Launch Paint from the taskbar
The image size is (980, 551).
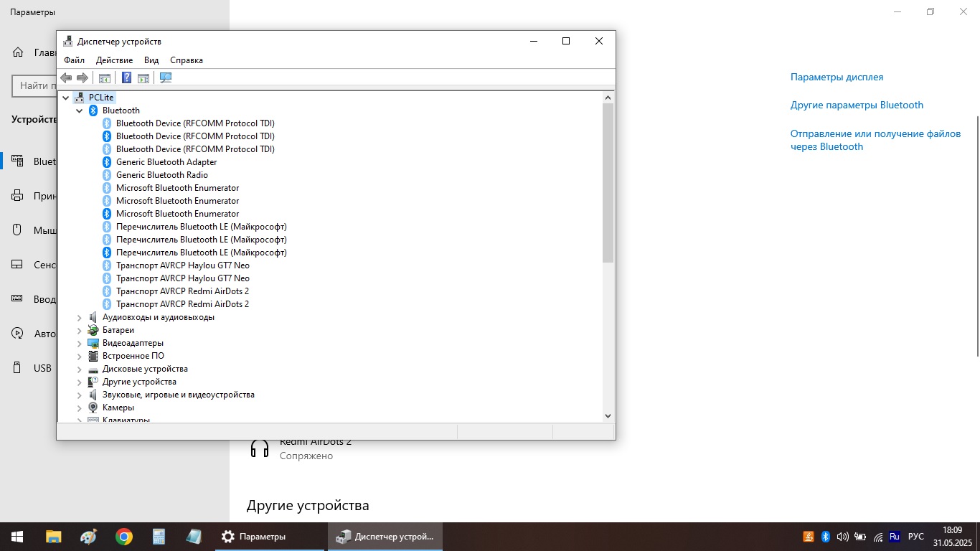click(x=88, y=537)
